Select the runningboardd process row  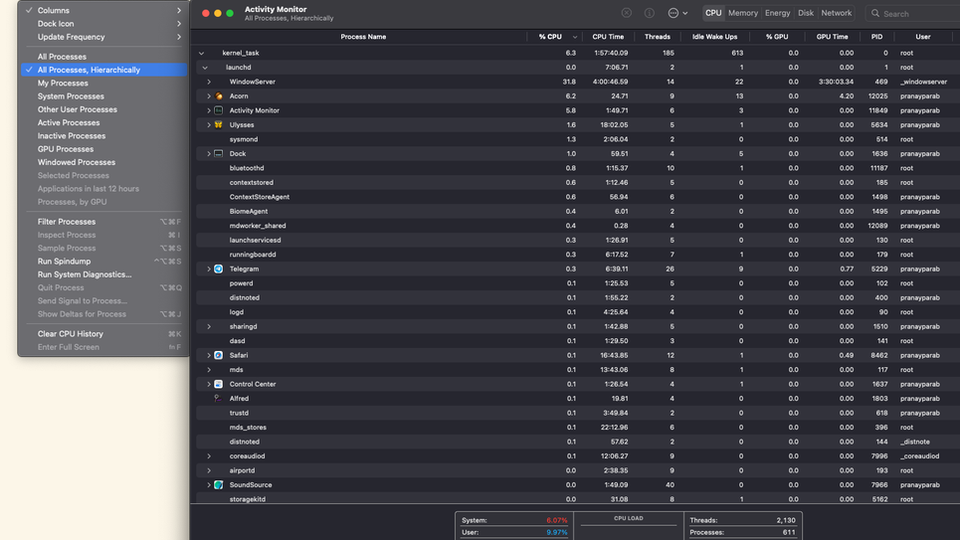[578, 255]
